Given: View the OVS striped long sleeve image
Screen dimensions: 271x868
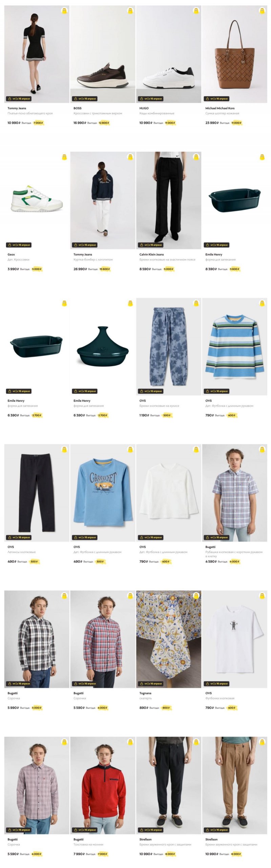Looking at the screenshot, I should [234, 347].
